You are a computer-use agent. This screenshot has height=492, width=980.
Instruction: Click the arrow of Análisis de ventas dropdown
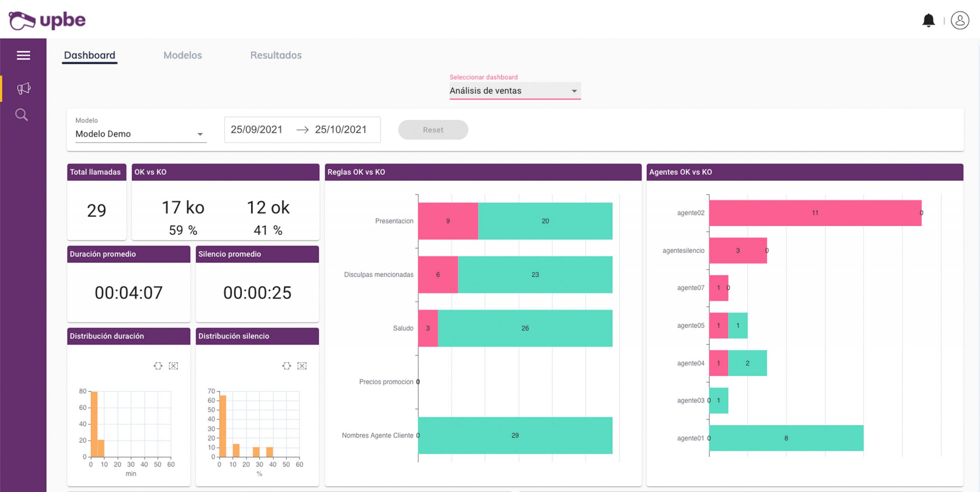point(574,91)
